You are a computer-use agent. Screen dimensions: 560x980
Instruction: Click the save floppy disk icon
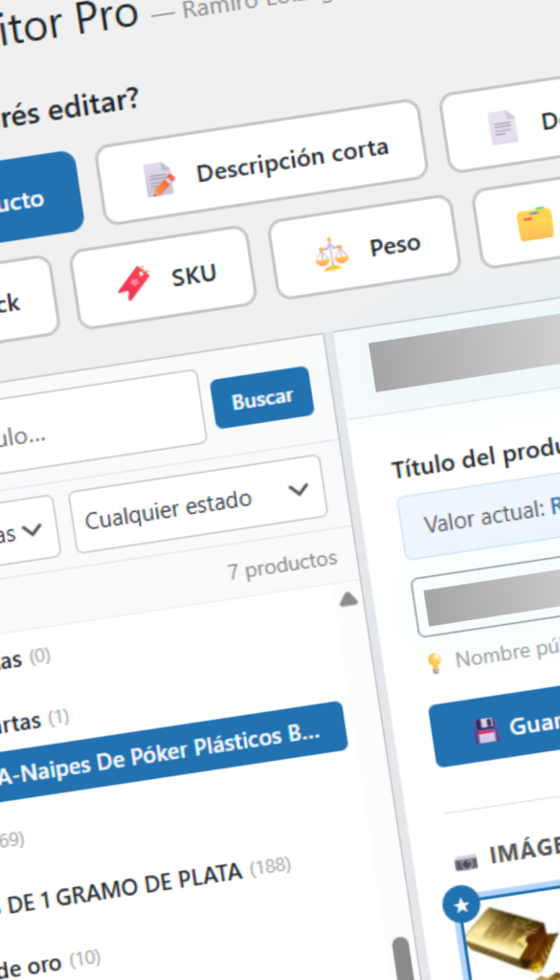click(x=485, y=730)
